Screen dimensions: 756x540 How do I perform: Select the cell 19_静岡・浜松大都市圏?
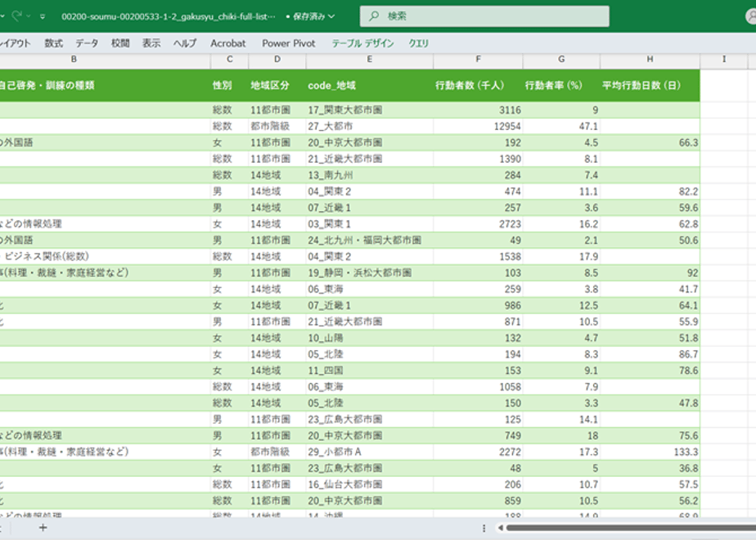(x=369, y=273)
